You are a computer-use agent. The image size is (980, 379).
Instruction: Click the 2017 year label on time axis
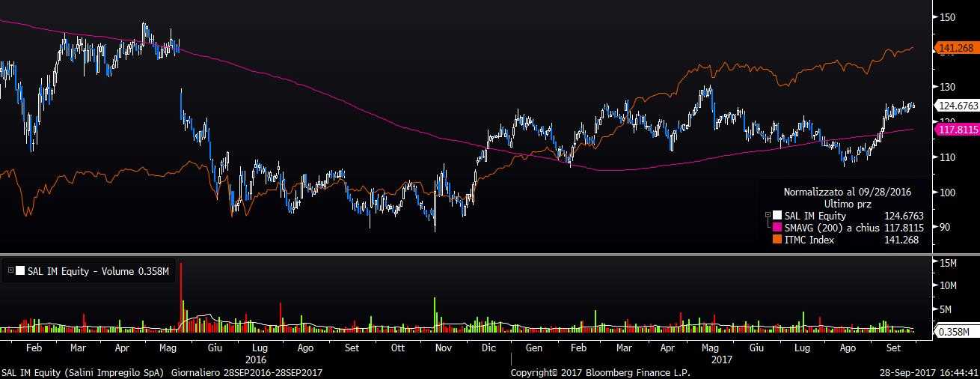pyautogui.click(x=721, y=360)
